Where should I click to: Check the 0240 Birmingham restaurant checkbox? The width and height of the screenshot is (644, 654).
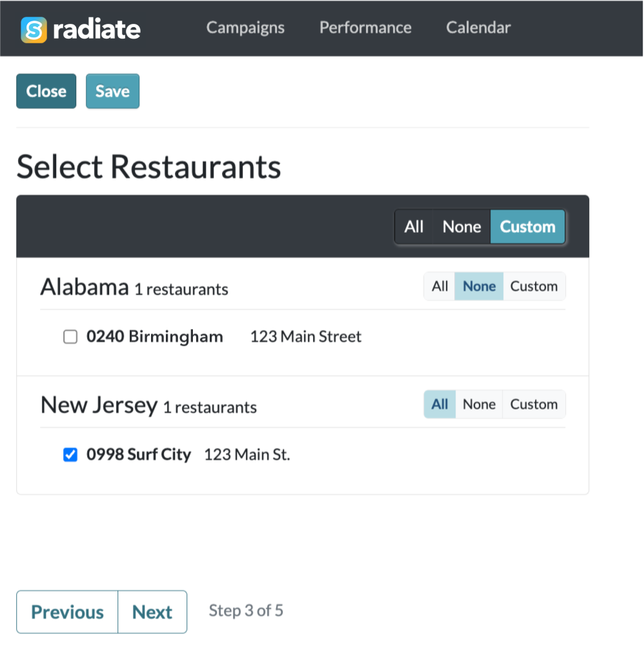(x=70, y=337)
